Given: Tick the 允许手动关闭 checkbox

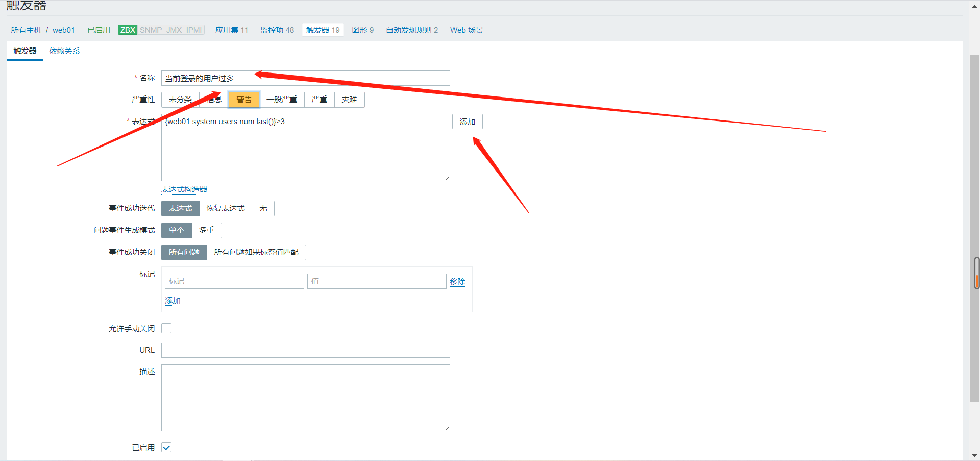Looking at the screenshot, I should [166, 328].
